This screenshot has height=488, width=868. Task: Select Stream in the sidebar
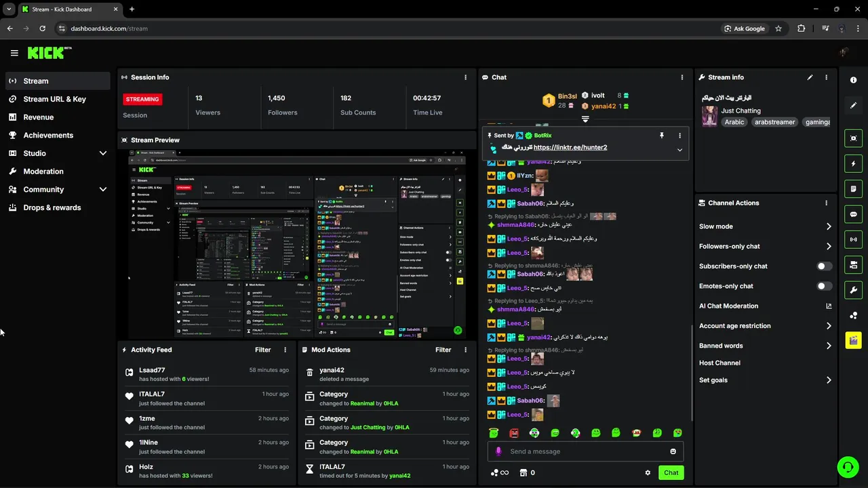point(57,81)
